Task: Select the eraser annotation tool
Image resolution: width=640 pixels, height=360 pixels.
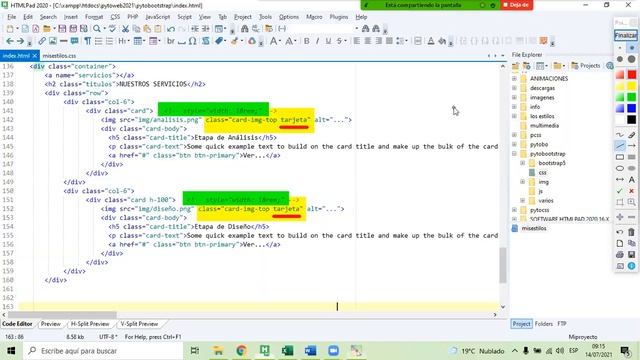Action: coord(631,135)
